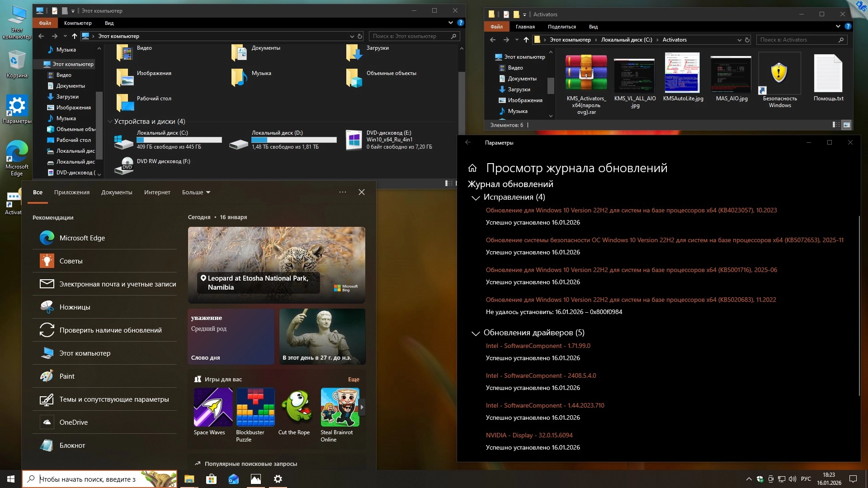Switch to Приложения search tab
This screenshot has height=488, width=868.
[x=72, y=192]
